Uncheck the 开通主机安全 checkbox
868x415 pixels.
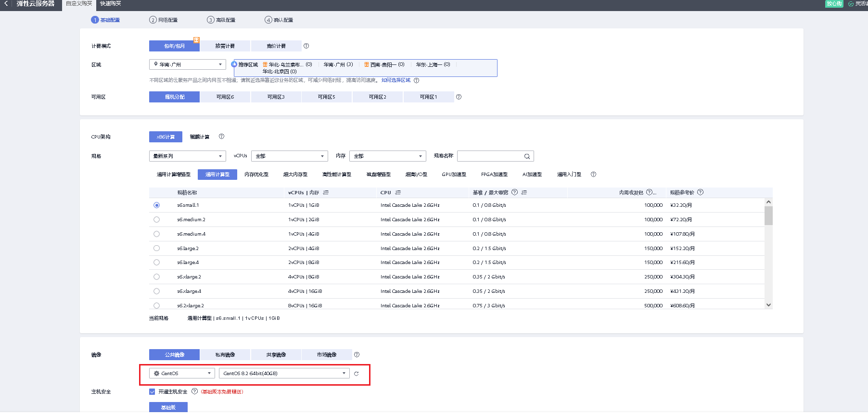click(x=152, y=392)
